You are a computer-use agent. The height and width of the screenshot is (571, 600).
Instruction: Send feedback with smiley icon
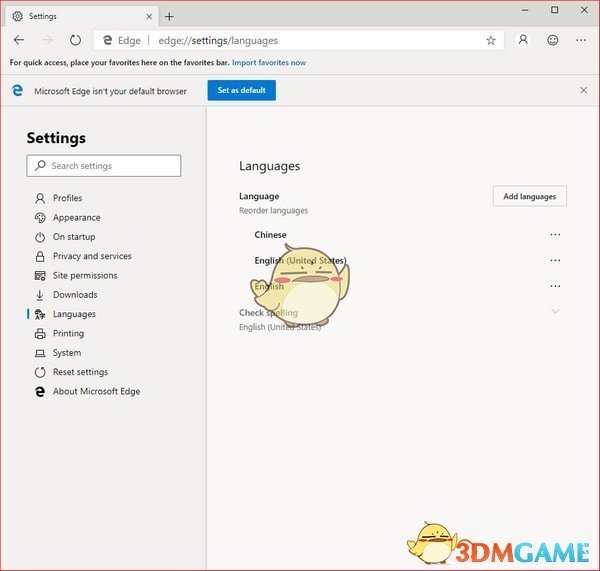pyautogui.click(x=553, y=40)
